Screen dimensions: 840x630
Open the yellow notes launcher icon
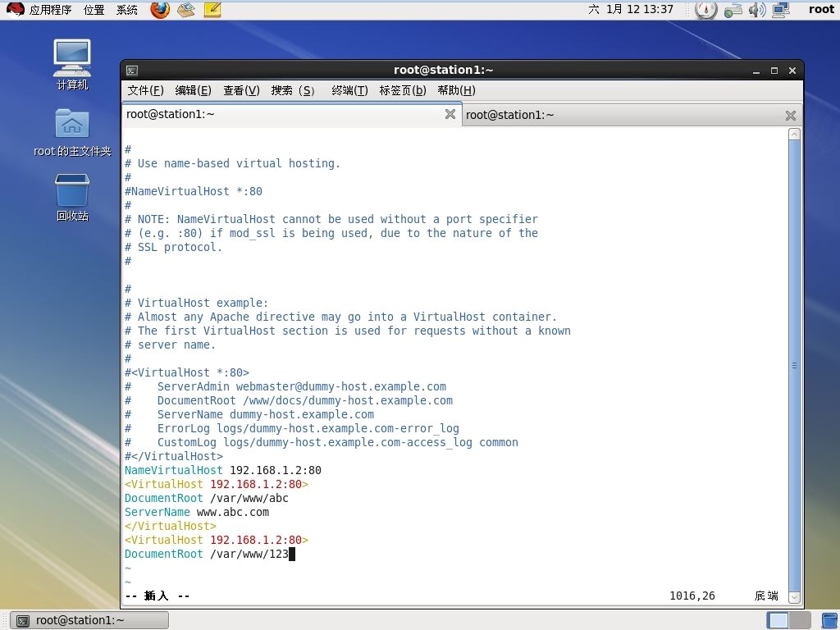pos(212,10)
